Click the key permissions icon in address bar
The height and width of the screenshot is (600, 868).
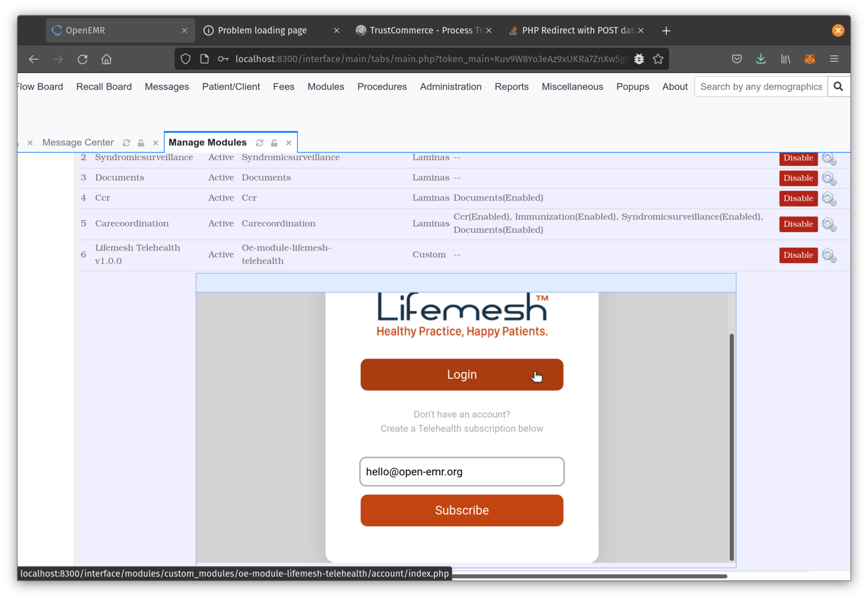[x=223, y=59]
